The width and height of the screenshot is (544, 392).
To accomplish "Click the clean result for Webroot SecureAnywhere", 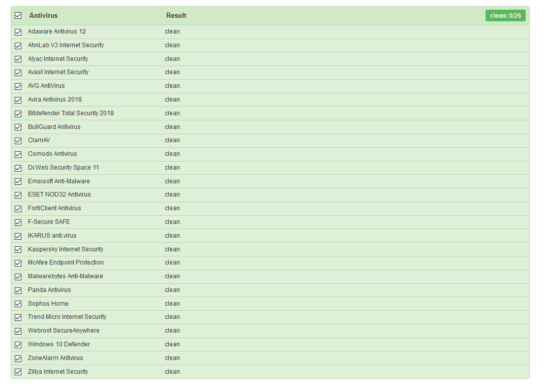I will point(172,331).
